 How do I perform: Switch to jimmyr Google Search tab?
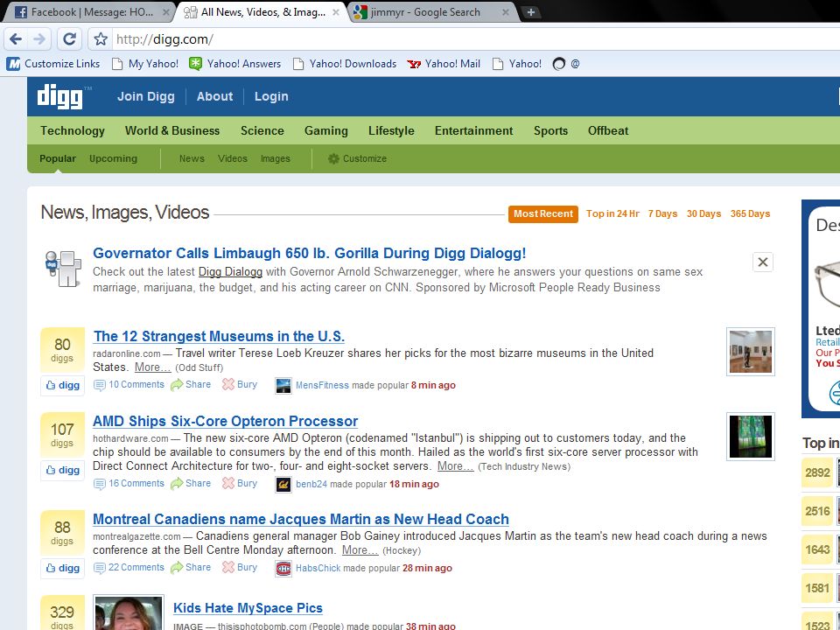(x=433, y=11)
